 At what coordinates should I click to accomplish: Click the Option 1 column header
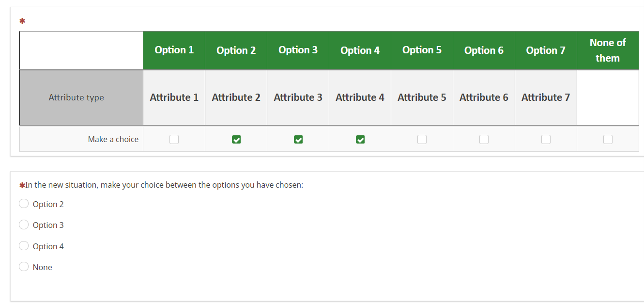point(174,50)
